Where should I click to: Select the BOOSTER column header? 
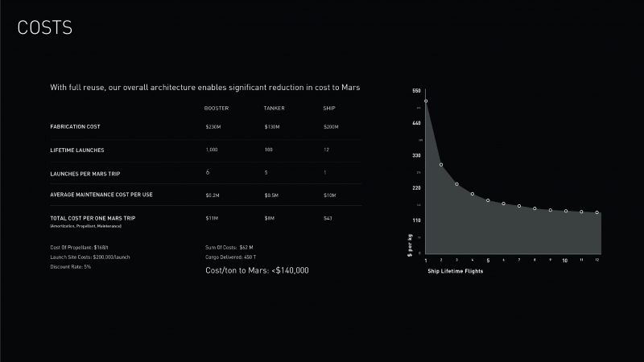click(x=217, y=109)
